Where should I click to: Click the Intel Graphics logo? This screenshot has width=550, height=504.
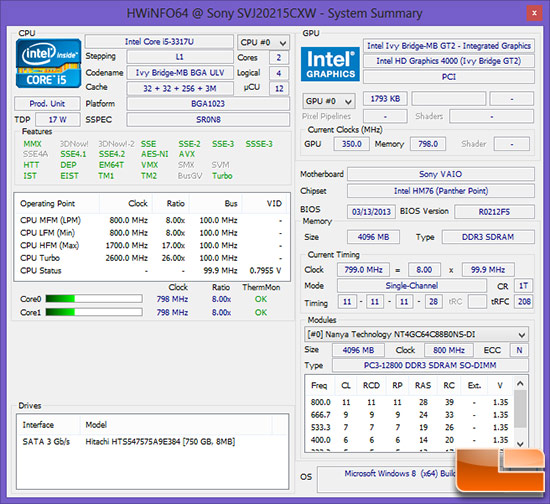pyautogui.click(x=330, y=64)
